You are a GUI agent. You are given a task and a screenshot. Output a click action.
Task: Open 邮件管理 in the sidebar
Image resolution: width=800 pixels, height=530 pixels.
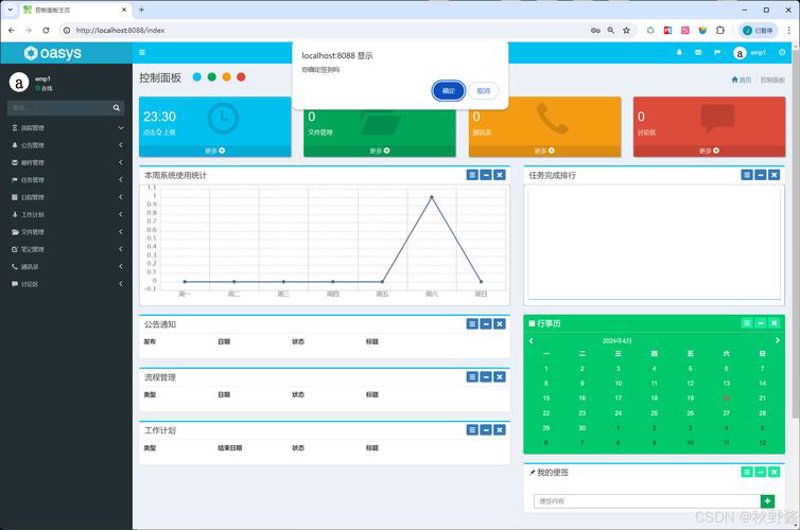(x=66, y=163)
